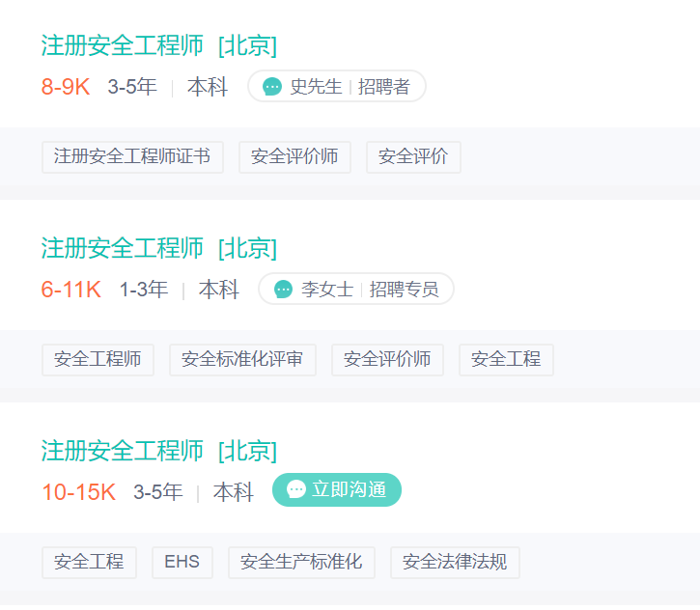Click 安全工程 tag in second listing

point(506,359)
